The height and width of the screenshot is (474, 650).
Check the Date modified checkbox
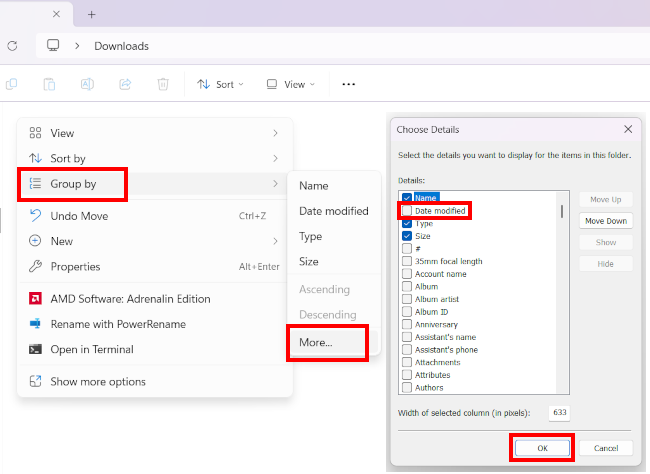point(407,211)
